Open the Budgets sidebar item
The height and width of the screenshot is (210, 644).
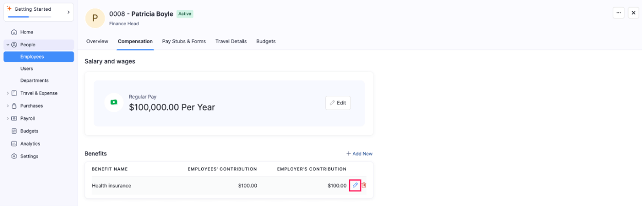(x=29, y=131)
